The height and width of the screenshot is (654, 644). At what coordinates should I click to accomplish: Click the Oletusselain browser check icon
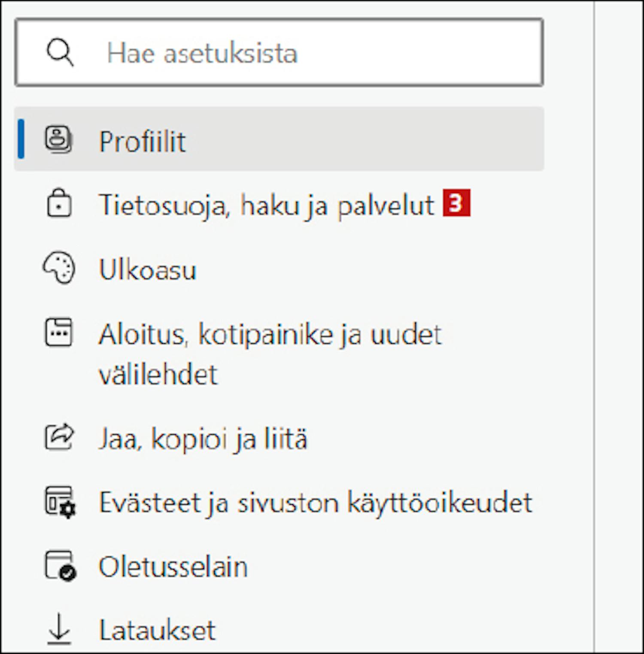tap(60, 566)
